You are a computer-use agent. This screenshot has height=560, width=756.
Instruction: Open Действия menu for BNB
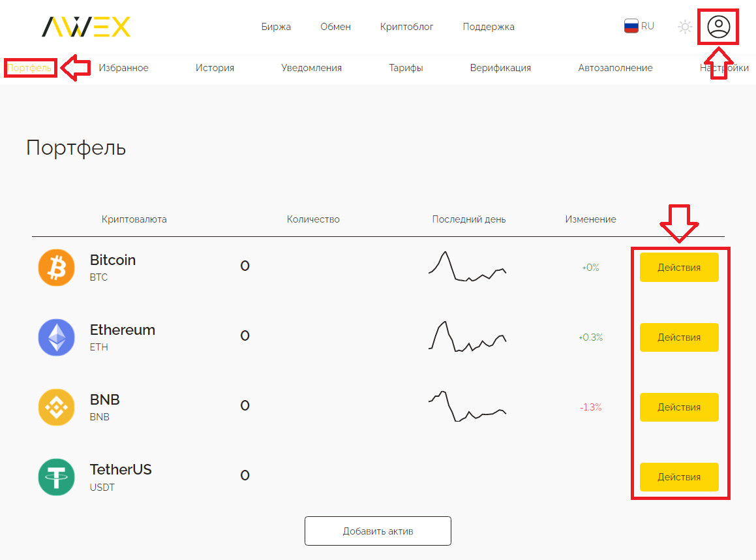678,407
